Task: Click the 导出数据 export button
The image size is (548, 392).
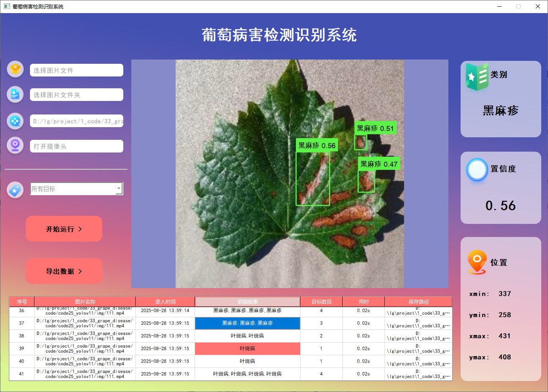Action: tap(64, 271)
